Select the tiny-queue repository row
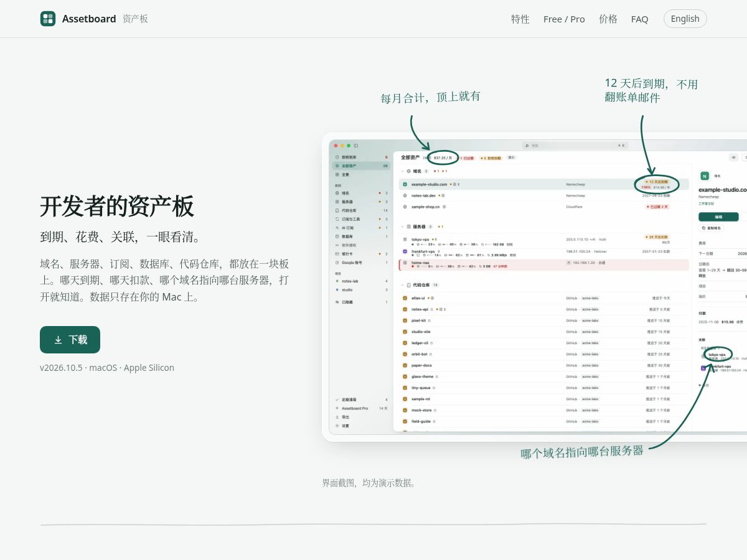This screenshot has height=560, width=747. pyautogui.click(x=544, y=388)
